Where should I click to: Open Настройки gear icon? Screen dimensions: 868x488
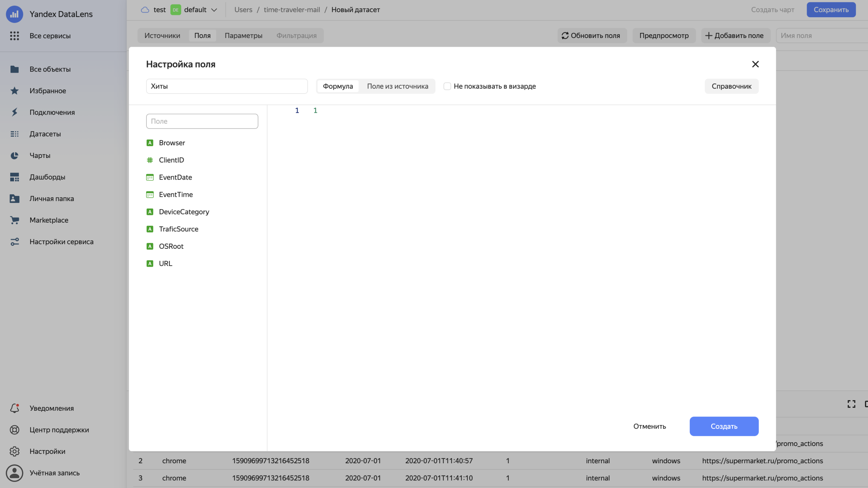(x=14, y=451)
